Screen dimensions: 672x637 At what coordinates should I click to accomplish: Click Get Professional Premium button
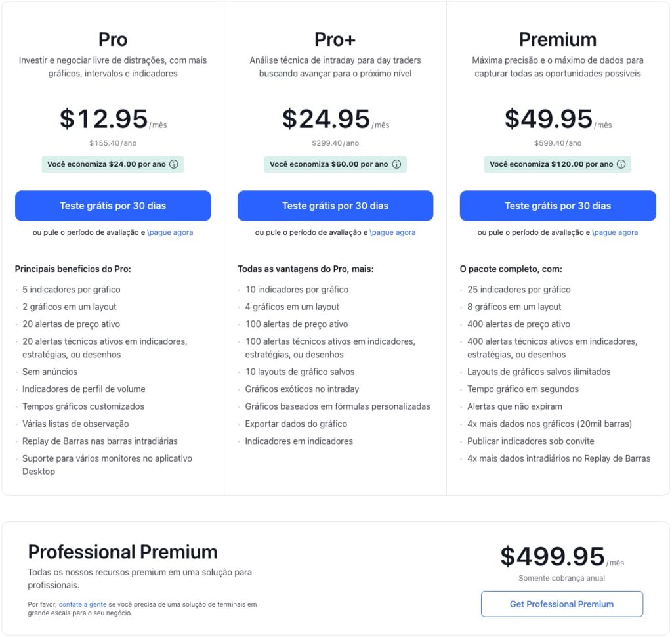[x=562, y=604]
